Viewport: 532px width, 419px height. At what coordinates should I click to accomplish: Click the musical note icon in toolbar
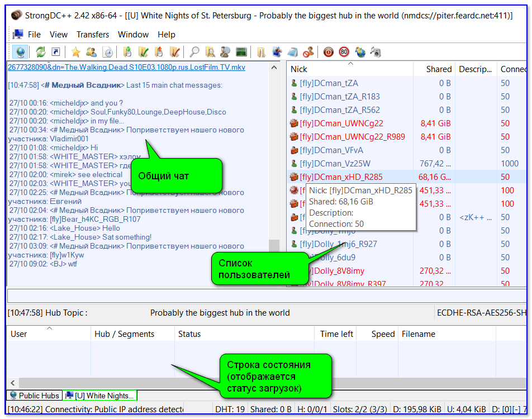376,52
